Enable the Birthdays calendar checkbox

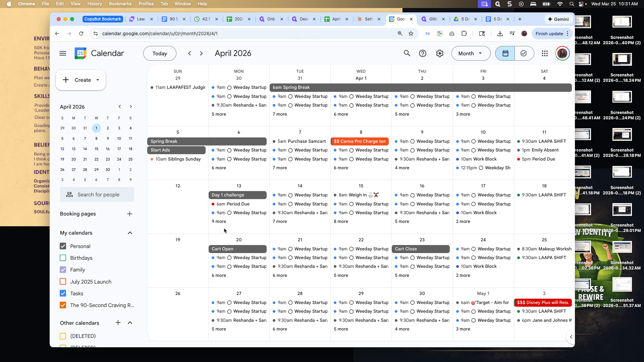point(63,258)
